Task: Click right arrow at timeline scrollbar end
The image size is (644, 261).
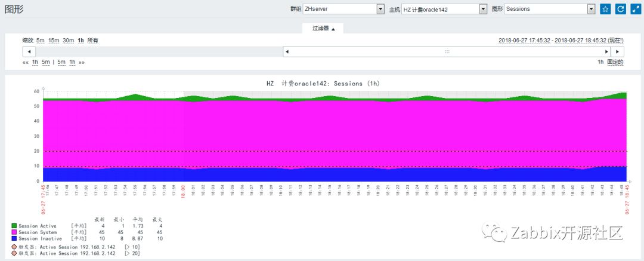Action: coord(617,52)
